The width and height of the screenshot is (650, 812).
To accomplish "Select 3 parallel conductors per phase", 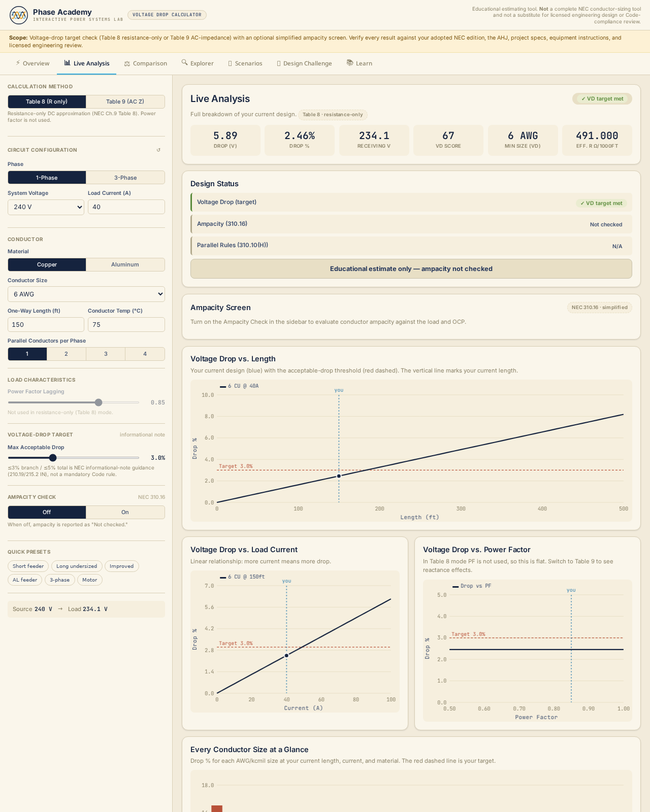I will click(x=106, y=354).
